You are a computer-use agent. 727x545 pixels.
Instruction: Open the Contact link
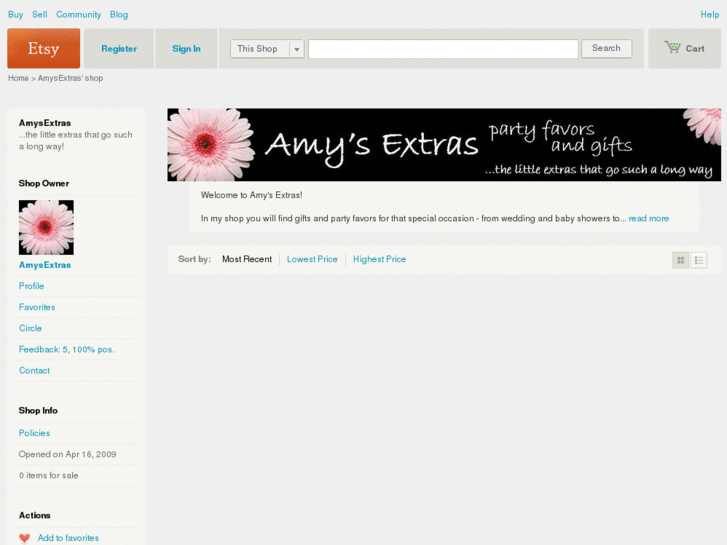click(x=34, y=371)
